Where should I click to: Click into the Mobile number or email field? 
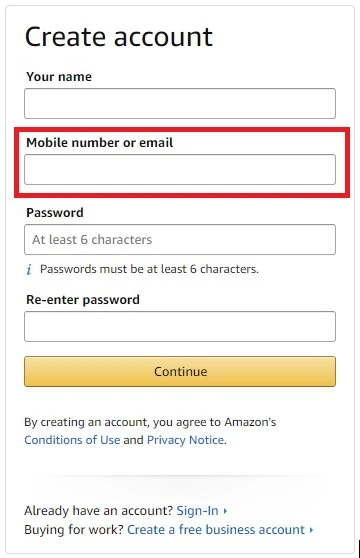click(x=180, y=169)
